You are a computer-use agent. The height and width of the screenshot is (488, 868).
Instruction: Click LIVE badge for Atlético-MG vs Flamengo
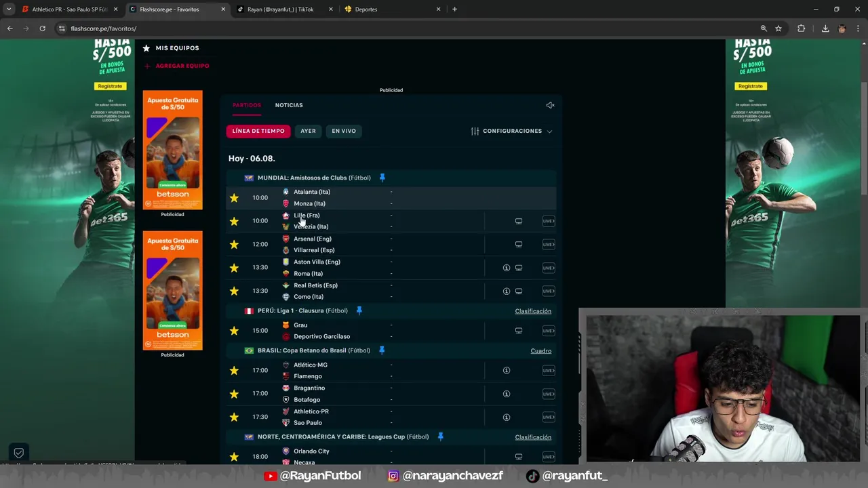click(x=549, y=371)
